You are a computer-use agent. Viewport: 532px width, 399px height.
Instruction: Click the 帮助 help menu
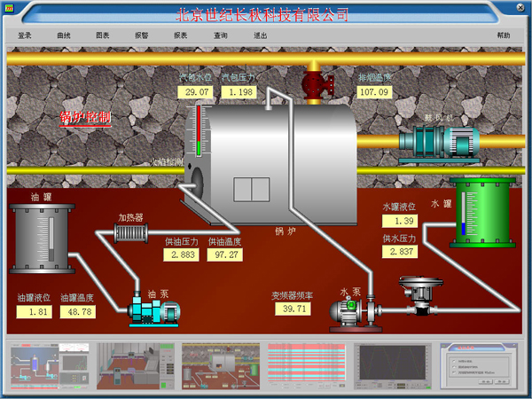coord(504,35)
